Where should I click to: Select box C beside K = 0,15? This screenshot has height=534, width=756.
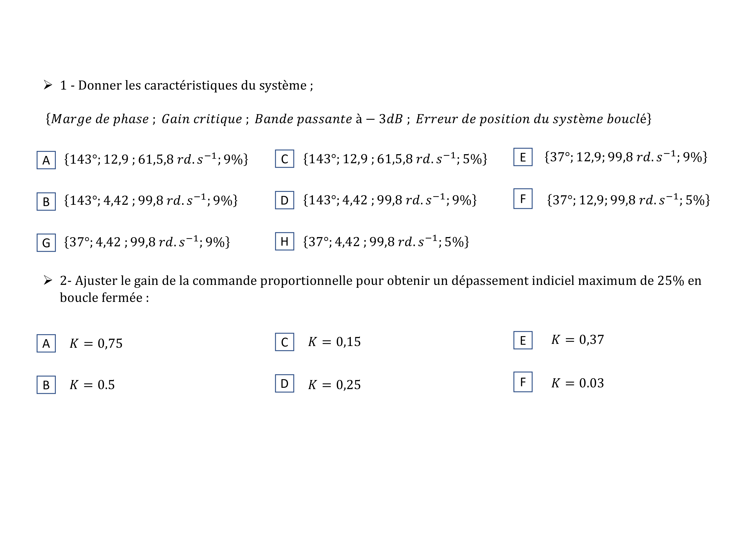point(284,342)
